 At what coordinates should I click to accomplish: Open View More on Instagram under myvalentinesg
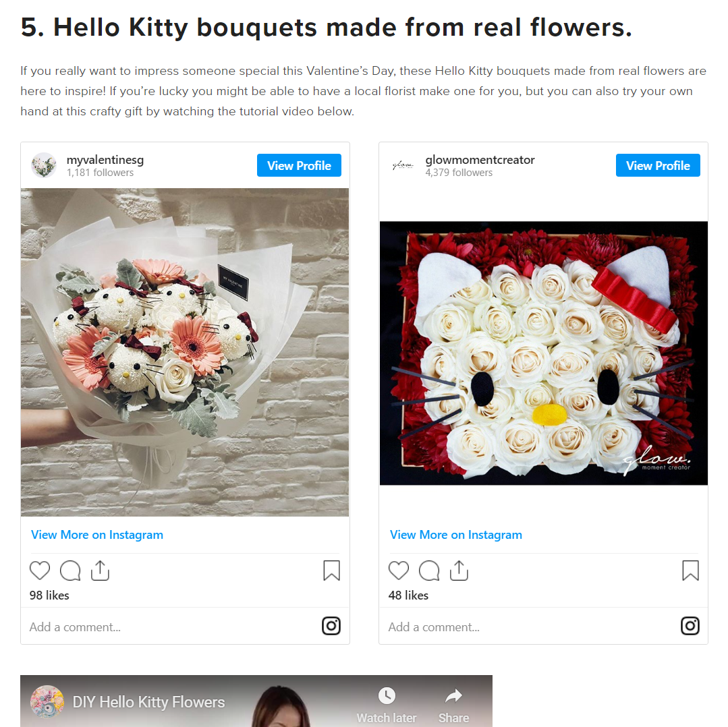97,535
